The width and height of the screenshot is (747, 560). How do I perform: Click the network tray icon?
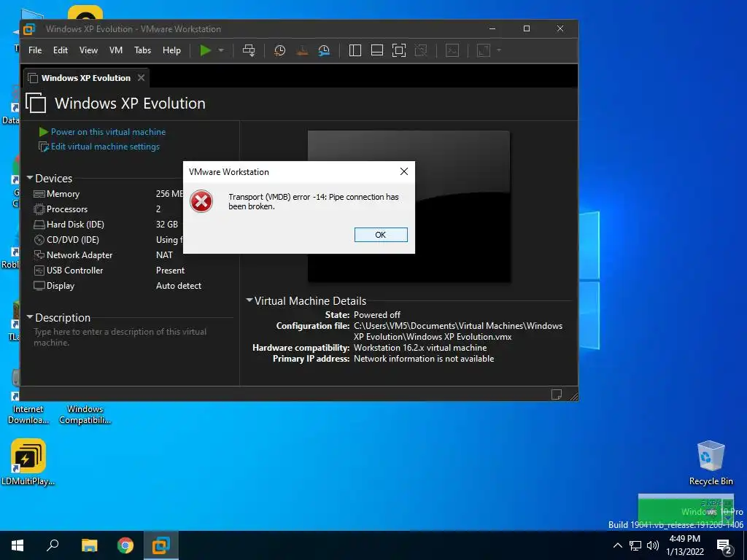pos(635,545)
